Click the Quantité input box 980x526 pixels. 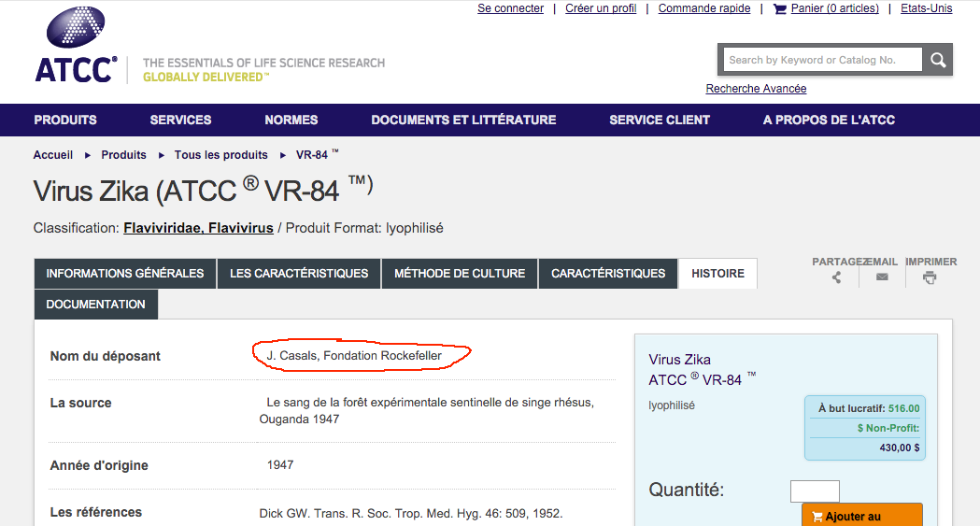pyautogui.click(x=815, y=491)
